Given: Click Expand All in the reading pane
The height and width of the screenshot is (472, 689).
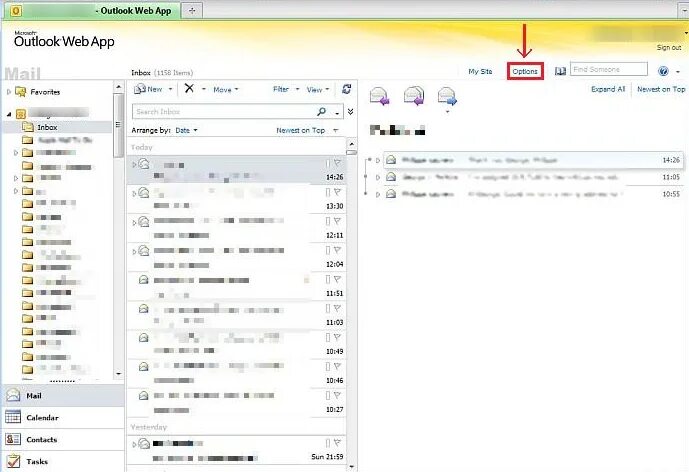Looking at the screenshot, I should [608, 89].
